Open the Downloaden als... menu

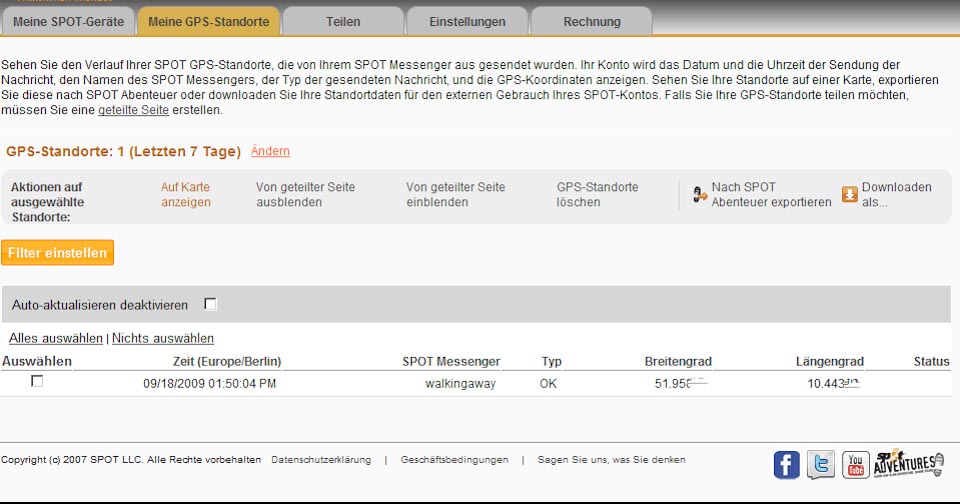896,194
